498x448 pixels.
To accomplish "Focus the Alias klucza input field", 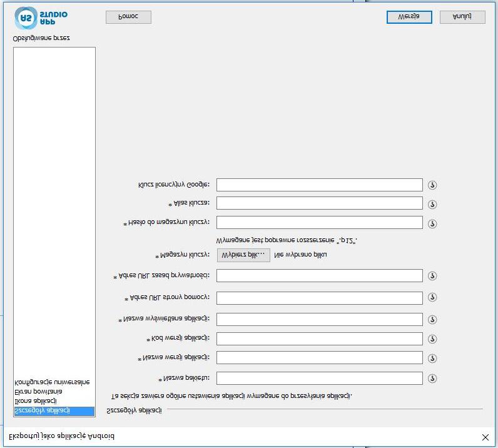I will [x=320, y=203].
